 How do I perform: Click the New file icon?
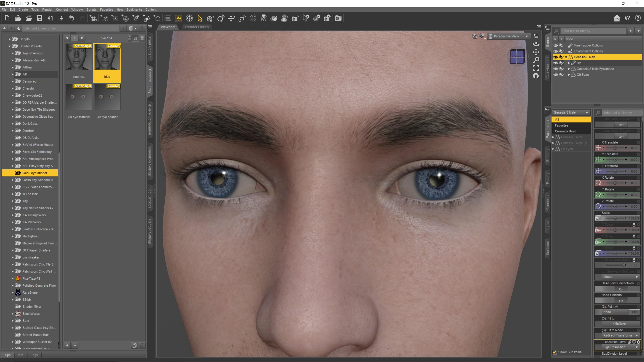7,18
